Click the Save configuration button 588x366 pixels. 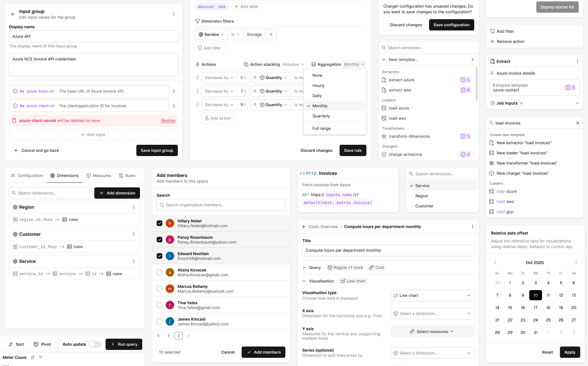click(x=451, y=25)
